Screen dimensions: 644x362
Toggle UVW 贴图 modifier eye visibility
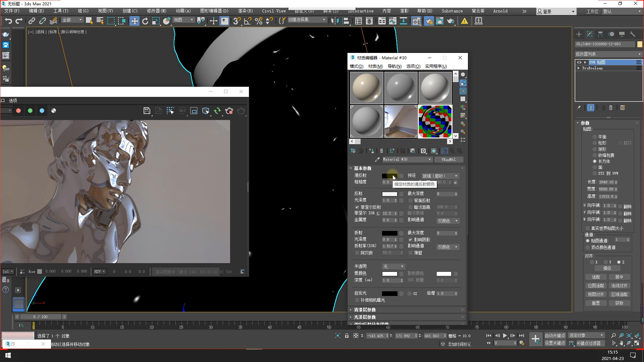tap(579, 62)
